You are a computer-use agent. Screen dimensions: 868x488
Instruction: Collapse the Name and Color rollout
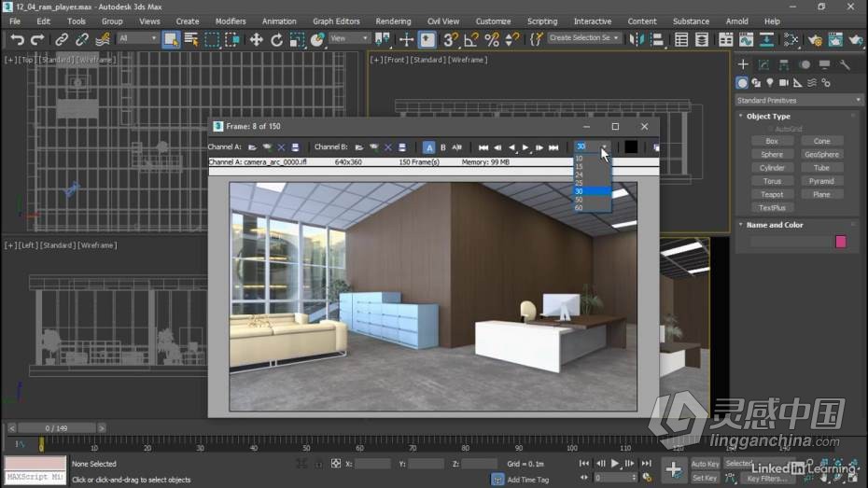click(774, 225)
